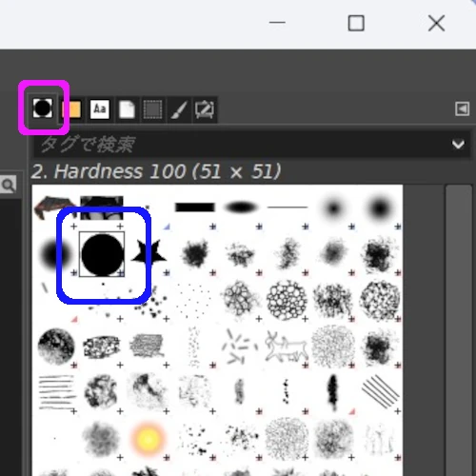Select the horizontal pencil strokes brush
The width and height of the screenshot is (476, 476).
[x=56, y=392]
